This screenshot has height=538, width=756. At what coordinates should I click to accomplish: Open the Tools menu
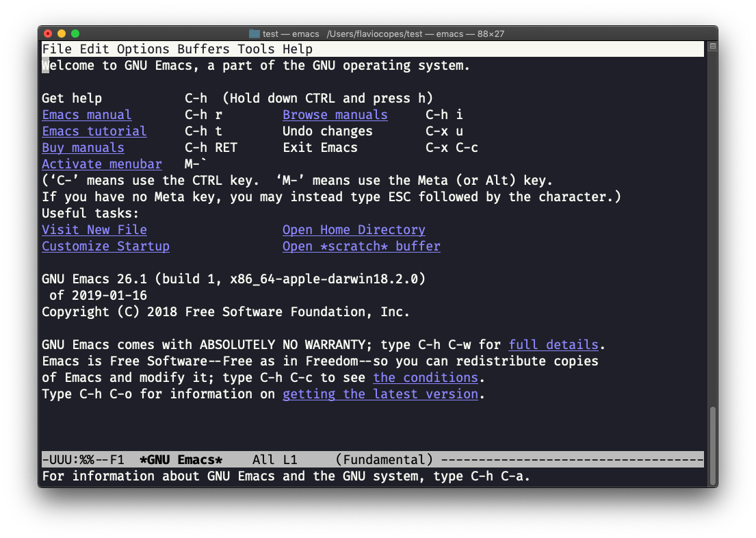pos(256,49)
